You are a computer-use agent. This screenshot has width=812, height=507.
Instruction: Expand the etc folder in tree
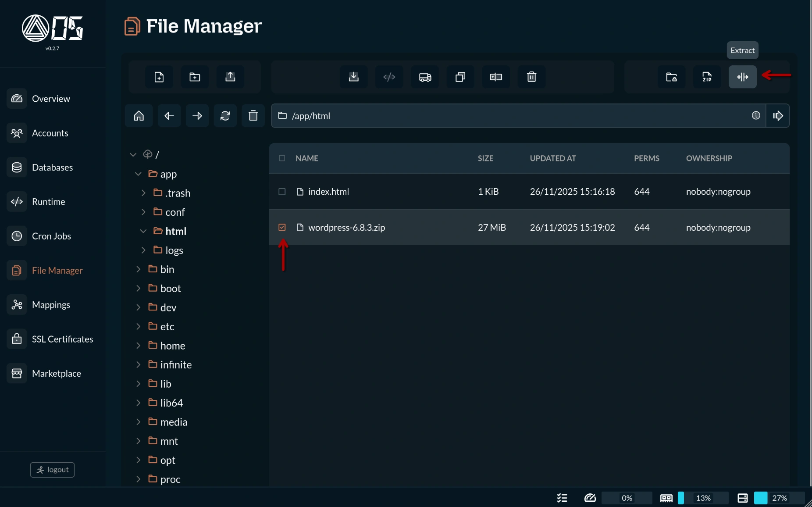[138, 326]
